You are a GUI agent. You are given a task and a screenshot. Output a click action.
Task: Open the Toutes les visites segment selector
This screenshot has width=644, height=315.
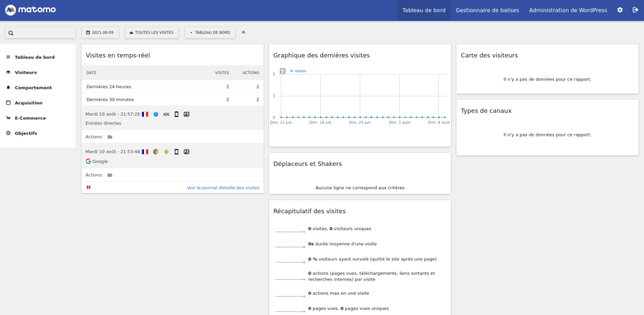[152, 32]
